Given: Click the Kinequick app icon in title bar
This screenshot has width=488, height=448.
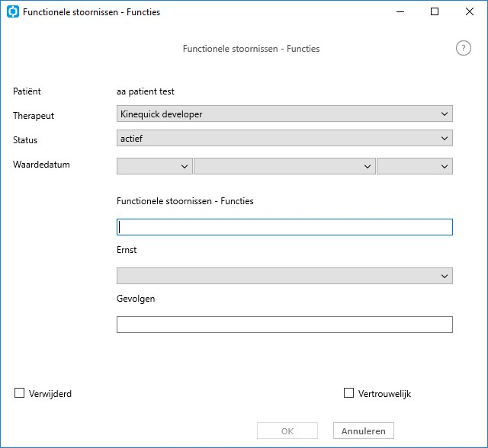Looking at the screenshot, I should coord(13,12).
